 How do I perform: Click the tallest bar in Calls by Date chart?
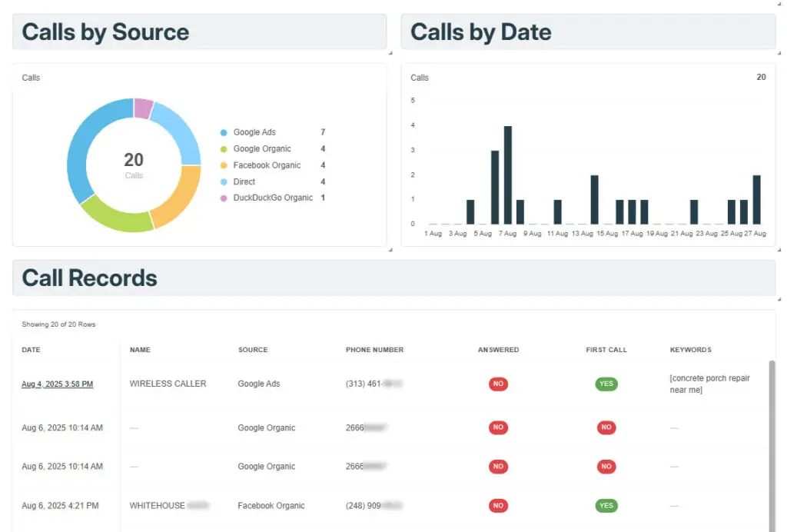tap(507, 175)
